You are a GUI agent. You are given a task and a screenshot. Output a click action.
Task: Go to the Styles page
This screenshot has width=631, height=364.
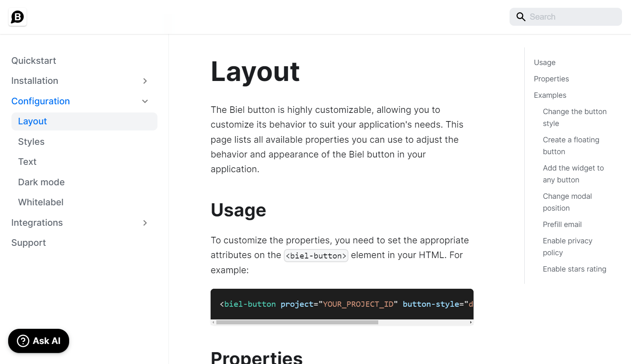click(31, 142)
